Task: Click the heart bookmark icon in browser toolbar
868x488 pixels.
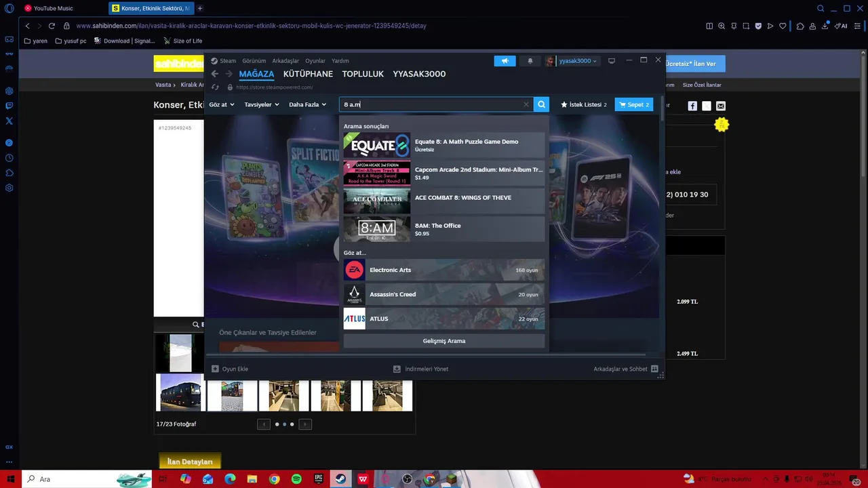Action: click(x=783, y=26)
